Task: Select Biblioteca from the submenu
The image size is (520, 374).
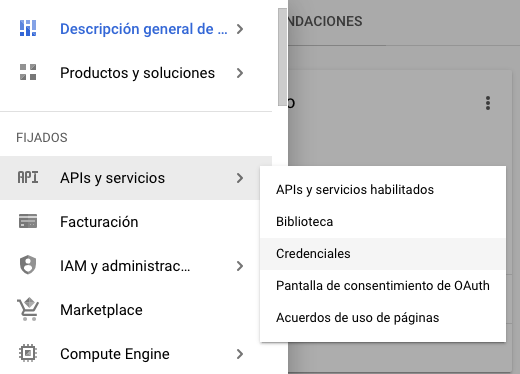Action: (x=383, y=222)
